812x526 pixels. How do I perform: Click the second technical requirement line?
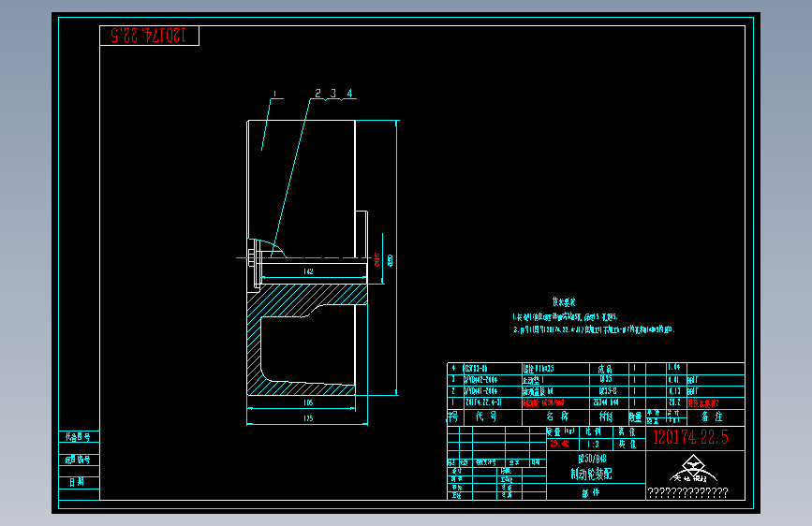[594, 329]
